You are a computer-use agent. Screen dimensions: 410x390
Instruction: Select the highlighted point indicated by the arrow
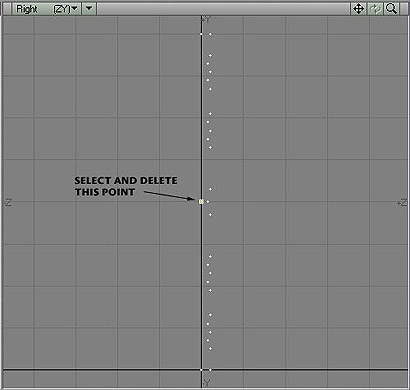(x=201, y=202)
